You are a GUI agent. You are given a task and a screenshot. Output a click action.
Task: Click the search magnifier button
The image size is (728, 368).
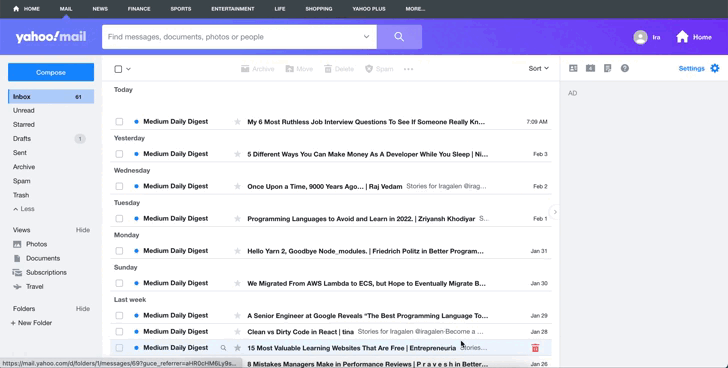[x=399, y=37]
